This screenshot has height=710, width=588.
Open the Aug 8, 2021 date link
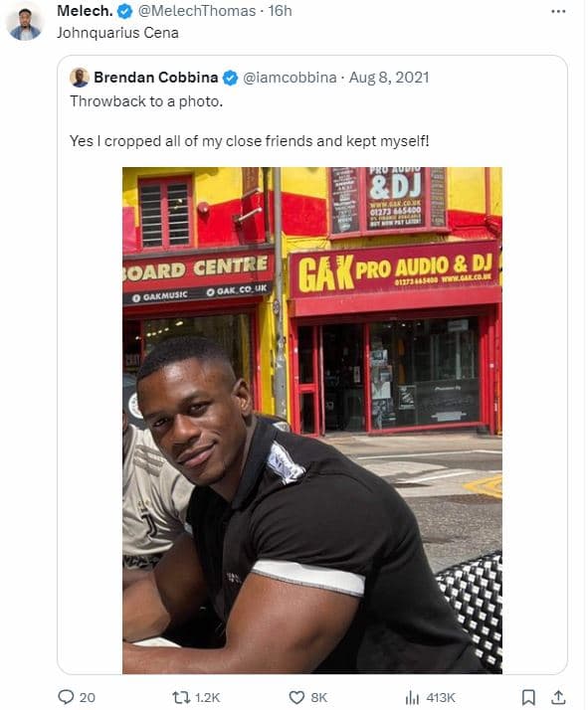389,78
